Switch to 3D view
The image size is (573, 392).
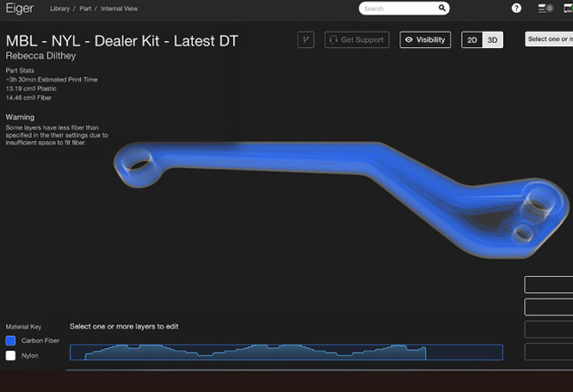pos(492,40)
